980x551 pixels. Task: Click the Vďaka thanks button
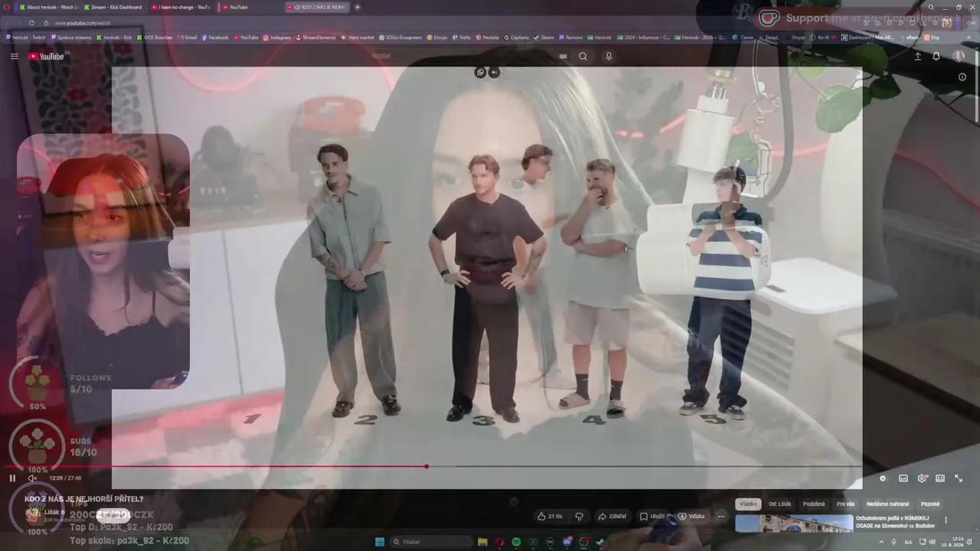pos(691,517)
